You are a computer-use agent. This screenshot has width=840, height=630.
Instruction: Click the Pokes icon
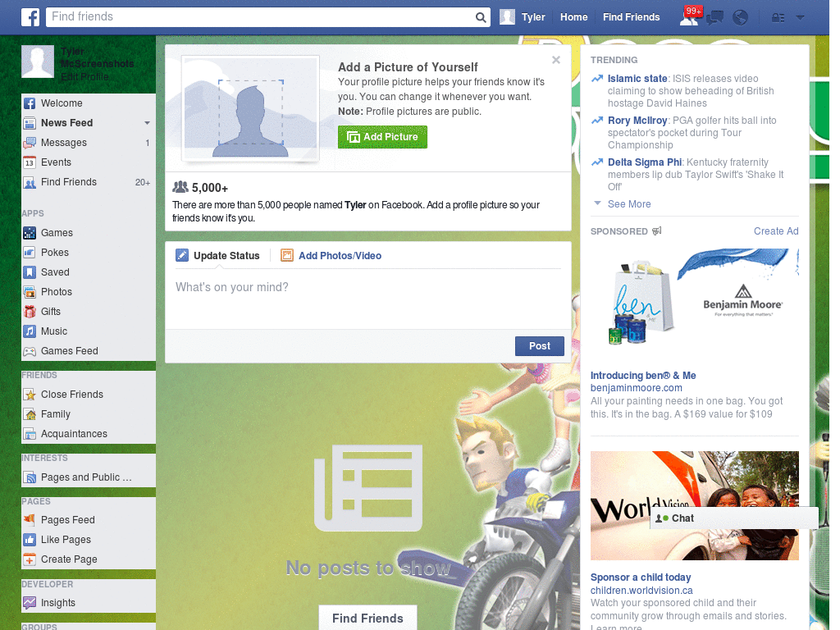tap(30, 253)
